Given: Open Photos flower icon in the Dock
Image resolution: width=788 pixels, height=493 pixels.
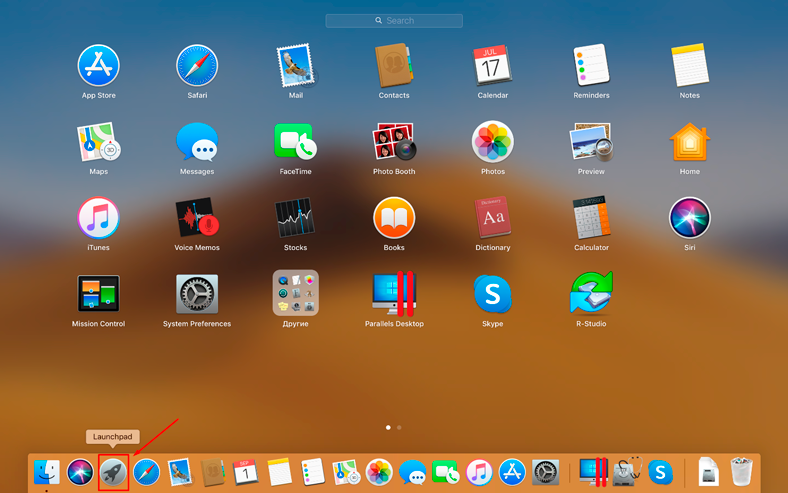Looking at the screenshot, I should (379, 472).
